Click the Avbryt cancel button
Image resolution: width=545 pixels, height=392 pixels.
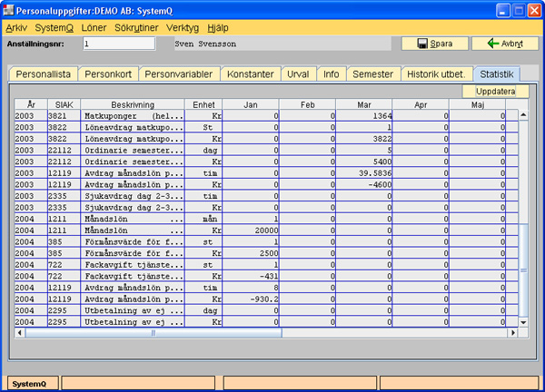499,44
